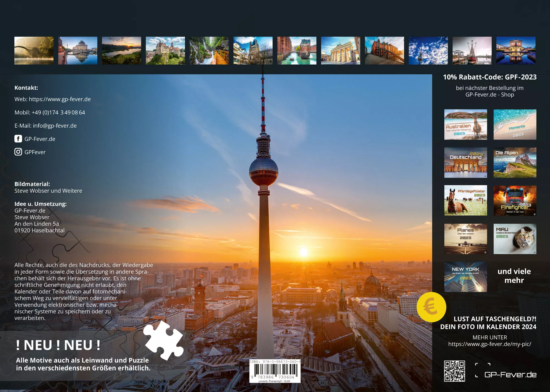
Task: Open the red brick warehouse thumbnail
Action: 384,51
